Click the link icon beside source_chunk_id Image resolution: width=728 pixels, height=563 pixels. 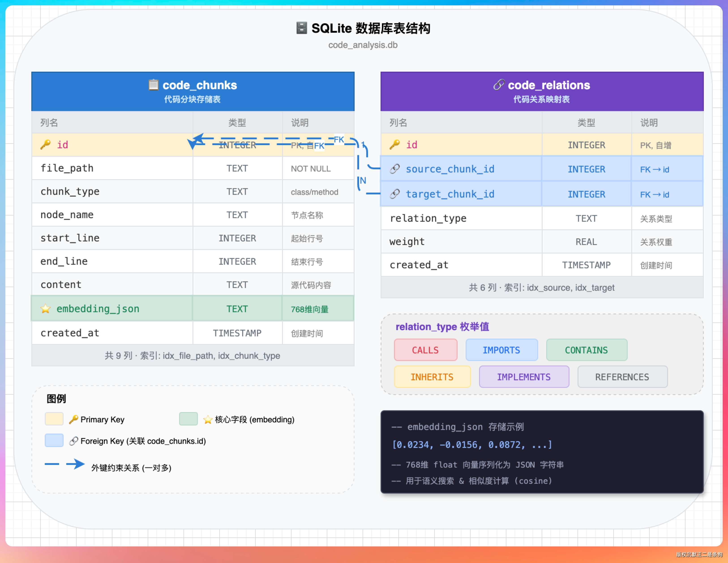pyautogui.click(x=395, y=169)
